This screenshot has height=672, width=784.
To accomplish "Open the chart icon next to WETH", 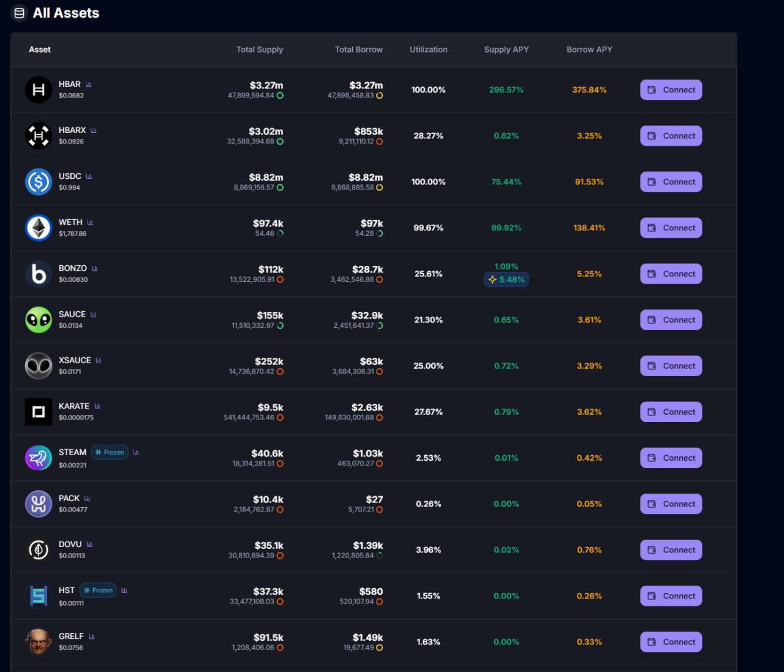I will coord(90,222).
